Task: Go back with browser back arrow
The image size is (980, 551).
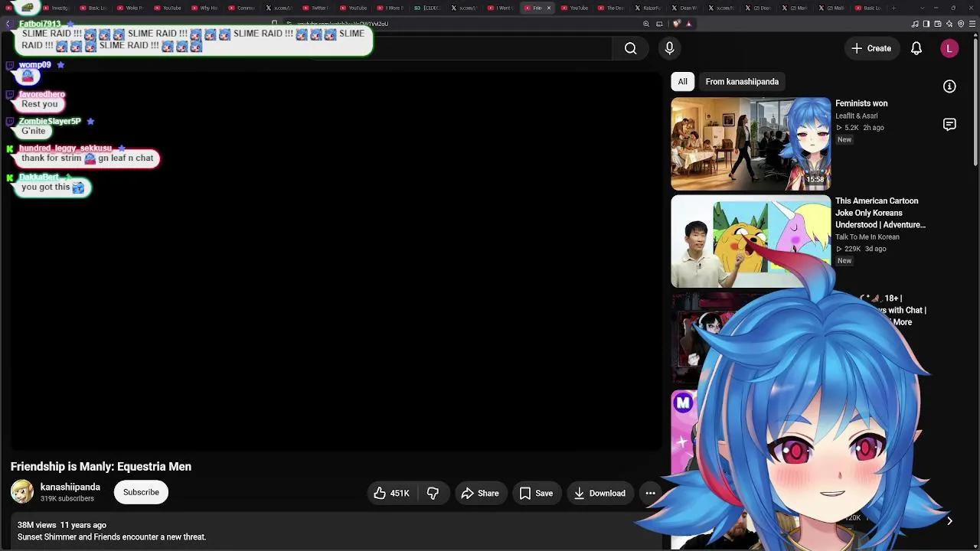Action: pos(8,24)
